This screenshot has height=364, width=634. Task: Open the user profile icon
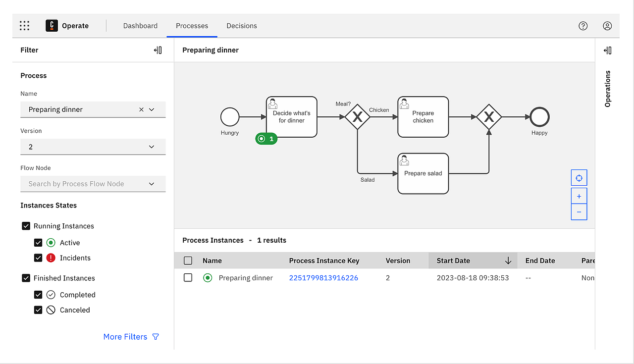(x=607, y=26)
